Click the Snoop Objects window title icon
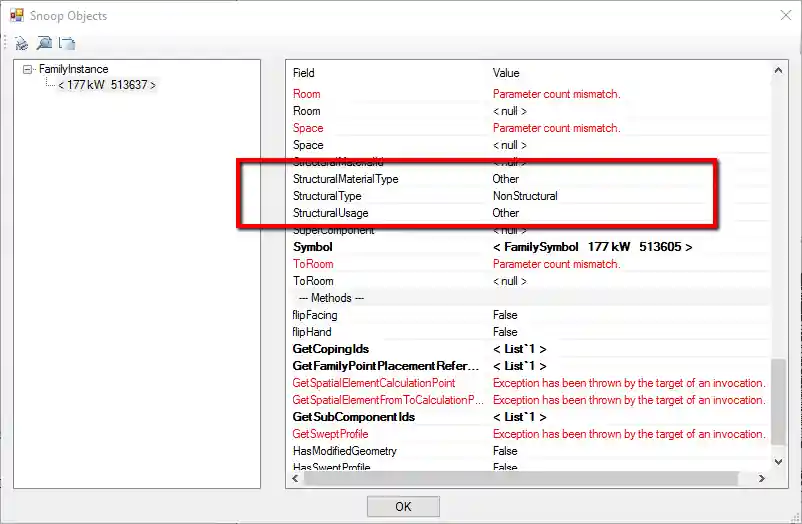 tap(17, 15)
